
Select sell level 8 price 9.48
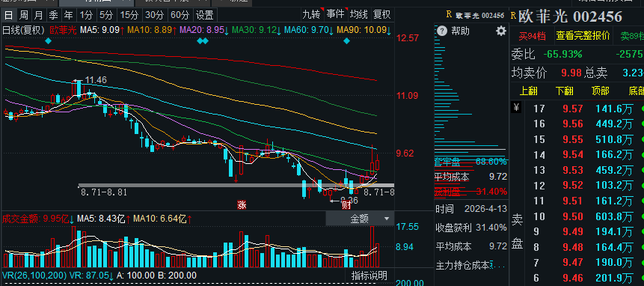coord(573,247)
